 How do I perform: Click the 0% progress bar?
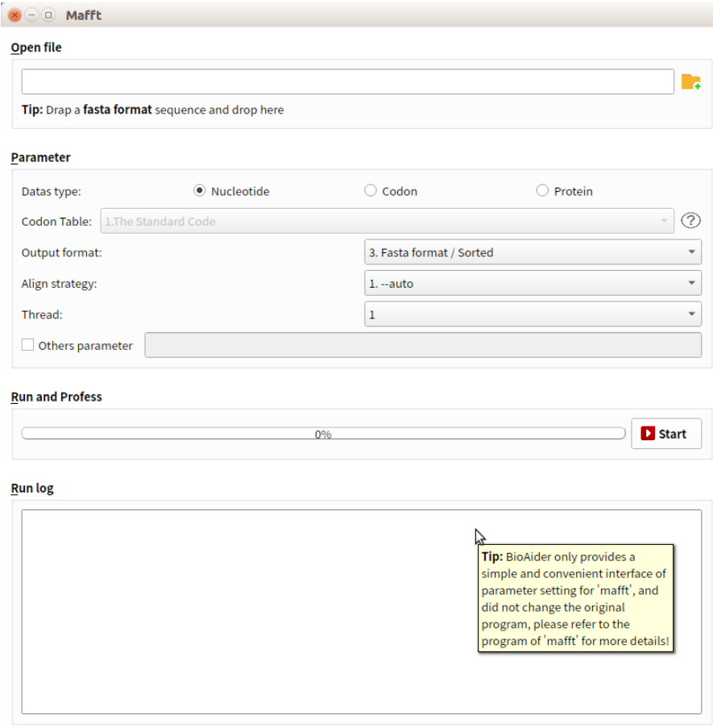pos(323,434)
